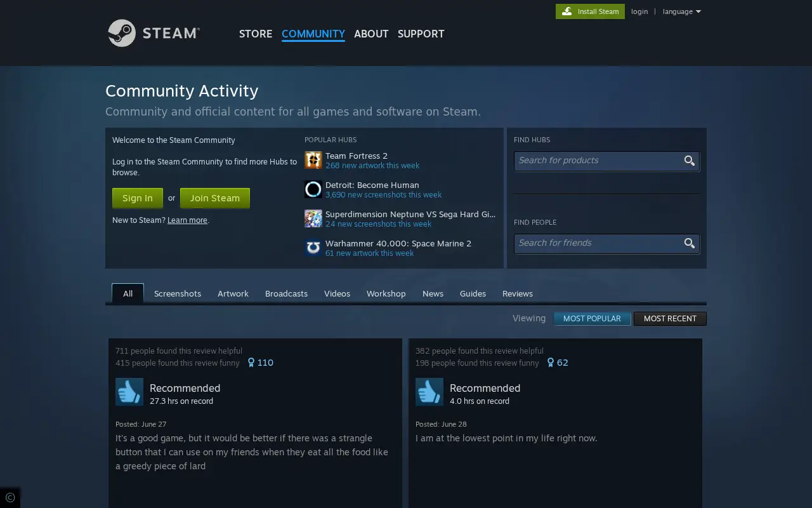Click the Sign In button
The width and height of the screenshot is (812, 508).
pos(138,198)
